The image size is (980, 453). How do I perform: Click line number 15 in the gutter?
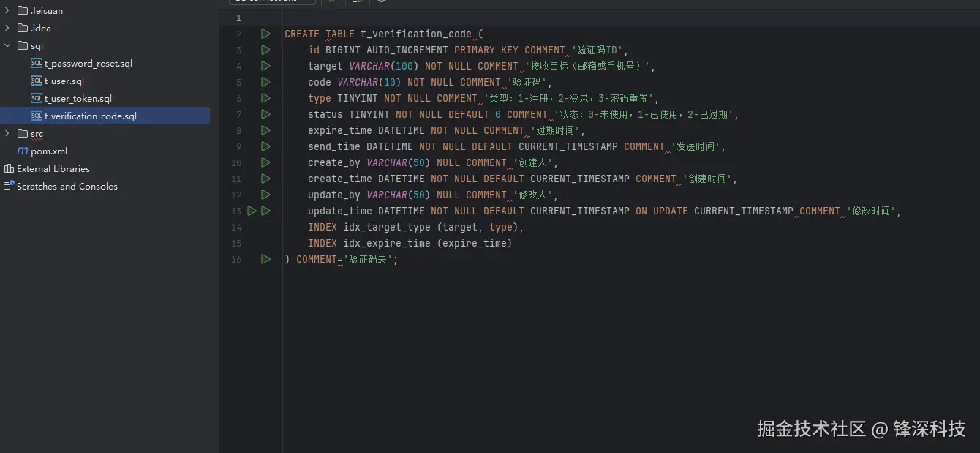click(x=236, y=243)
